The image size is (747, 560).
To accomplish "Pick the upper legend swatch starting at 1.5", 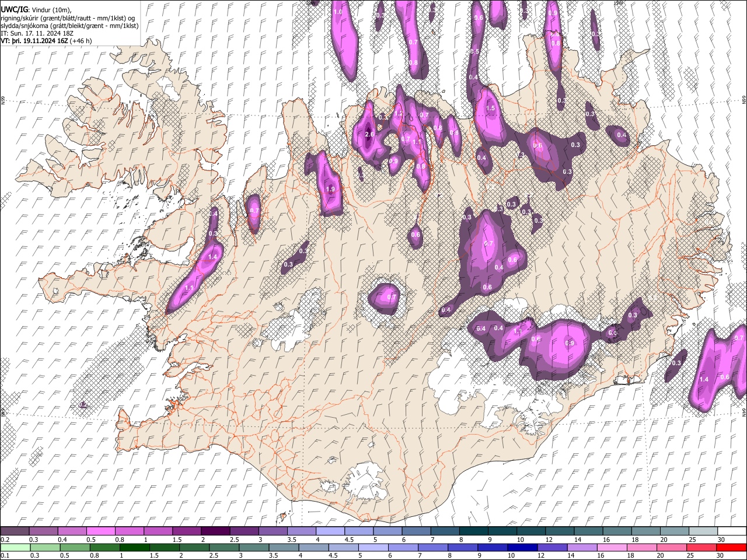I will click(x=187, y=531).
